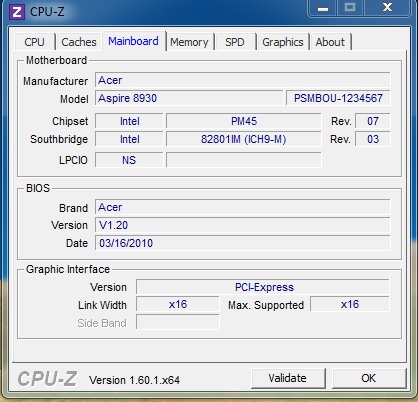418x402 pixels.
Task: Click the empty Side Band field
Action: pyautogui.click(x=178, y=322)
